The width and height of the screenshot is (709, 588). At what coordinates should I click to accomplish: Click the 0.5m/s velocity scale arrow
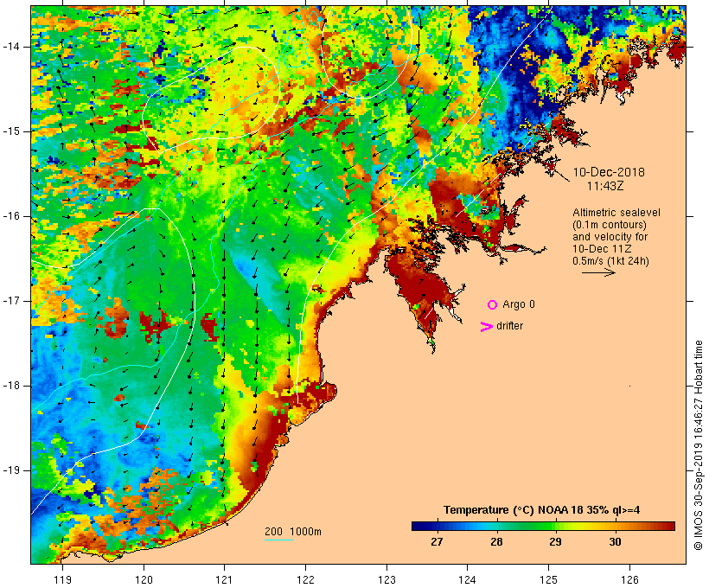coord(598,272)
